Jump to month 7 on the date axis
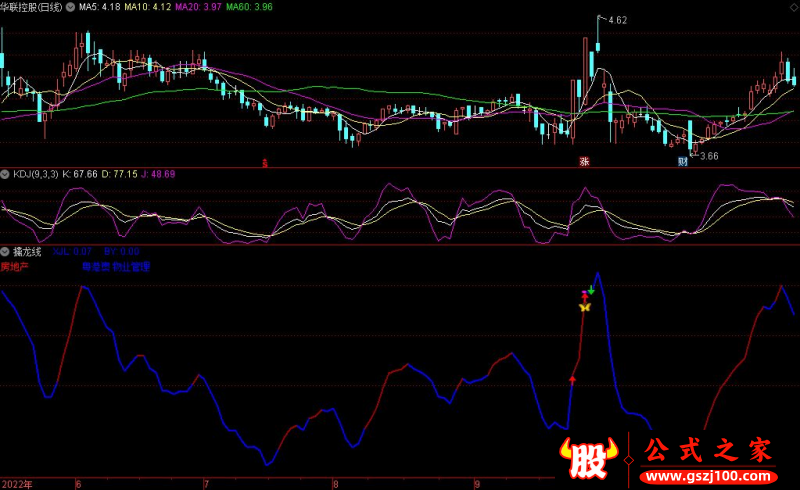Image resolution: width=800 pixels, height=490 pixels. point(206,484)
